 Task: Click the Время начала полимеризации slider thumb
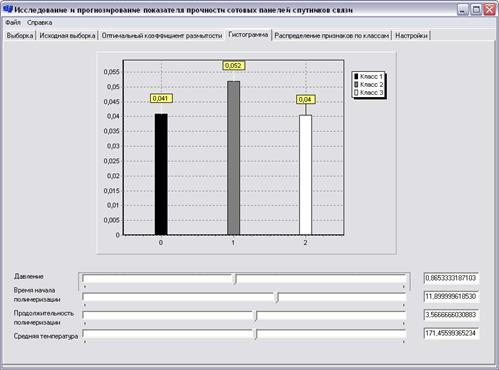click(277, 297)
